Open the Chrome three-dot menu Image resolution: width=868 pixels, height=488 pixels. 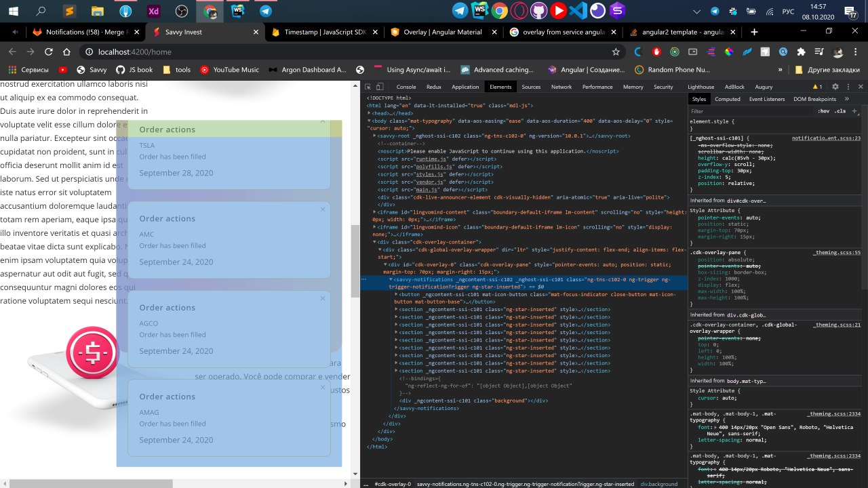(x=856, y=52)
